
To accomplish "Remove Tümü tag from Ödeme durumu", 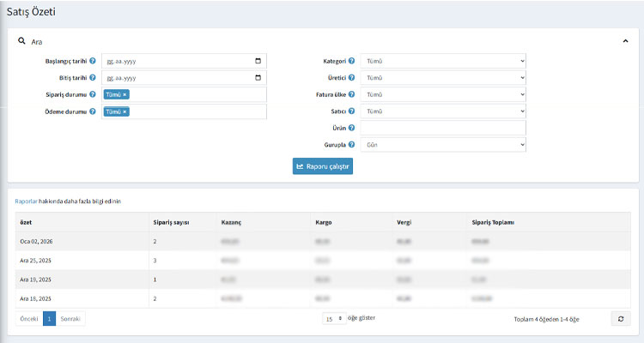I will click(125, 111).
